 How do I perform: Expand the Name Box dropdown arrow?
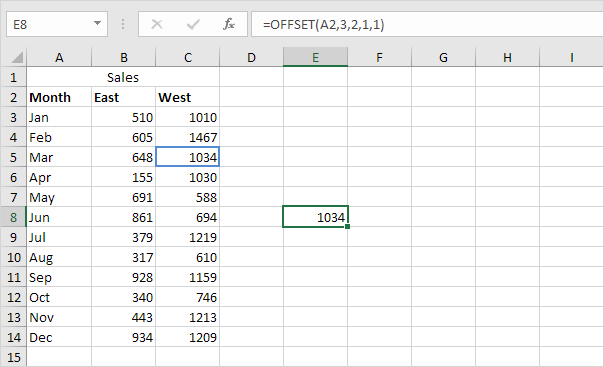coord(97,24)
